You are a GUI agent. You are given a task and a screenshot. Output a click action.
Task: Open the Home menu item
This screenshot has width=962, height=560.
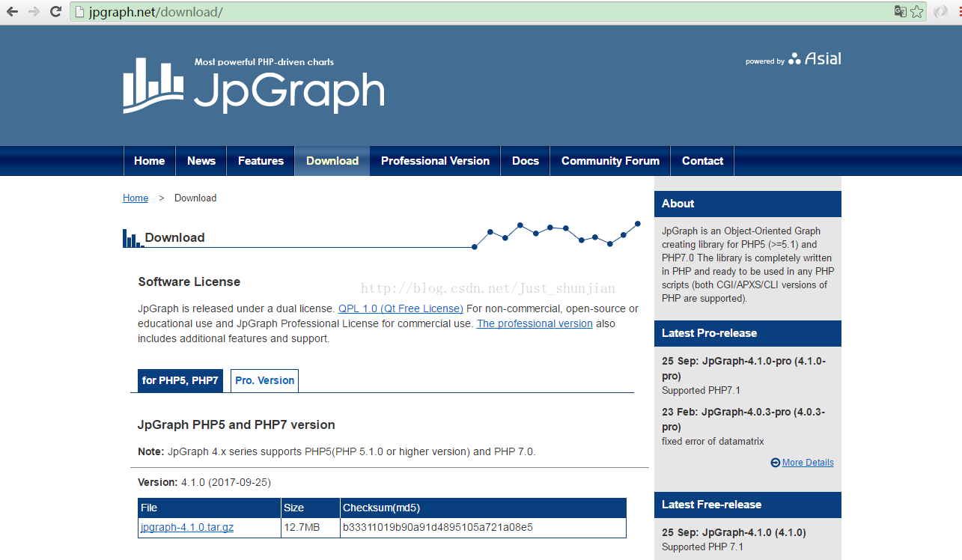(x=149, y=161)
